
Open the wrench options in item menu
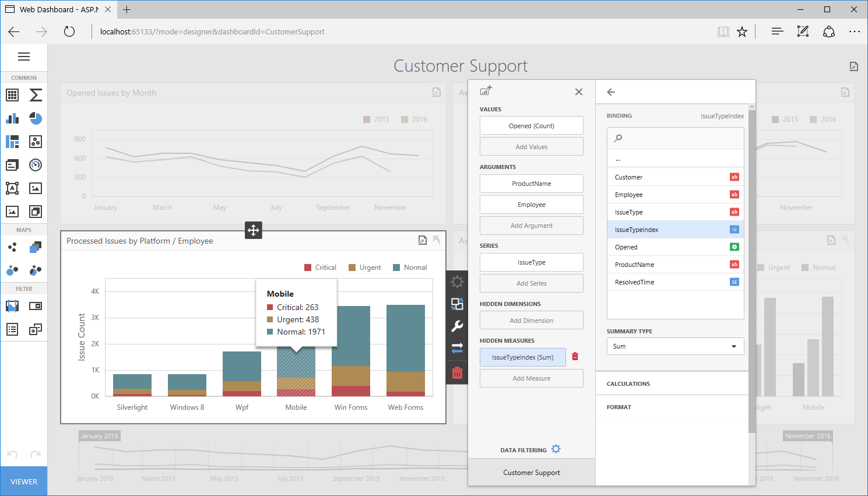coord(457,326)
